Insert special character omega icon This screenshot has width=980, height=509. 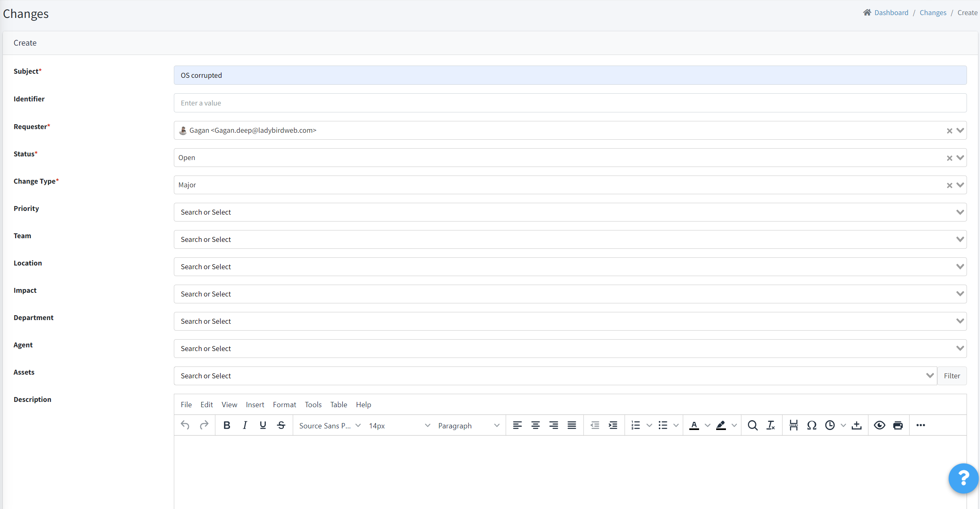[812, 425]
